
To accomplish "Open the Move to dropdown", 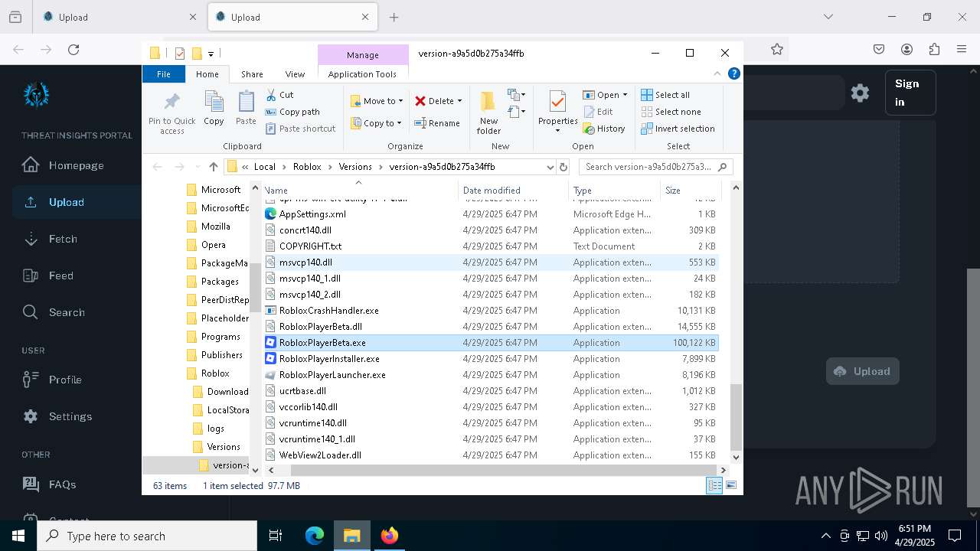I will click(x=377, y=101).
